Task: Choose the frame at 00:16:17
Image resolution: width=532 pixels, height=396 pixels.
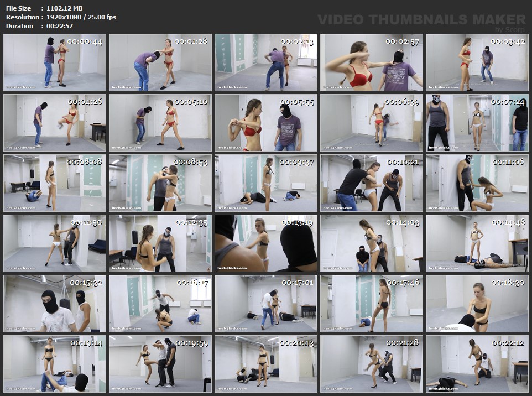Action: point(160,304)
